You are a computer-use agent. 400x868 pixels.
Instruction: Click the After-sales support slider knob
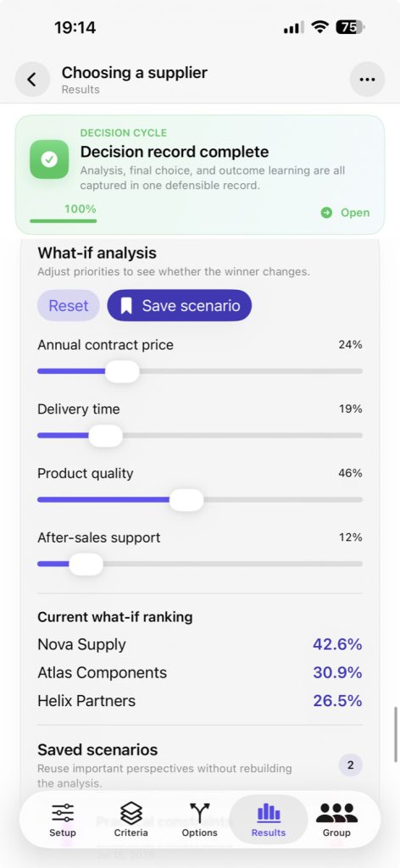coord(86,564)
